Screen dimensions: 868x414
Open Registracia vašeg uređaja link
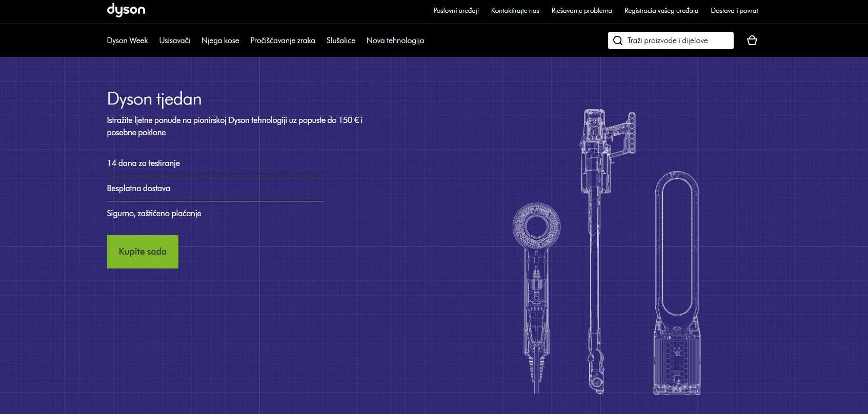point(661,10)
